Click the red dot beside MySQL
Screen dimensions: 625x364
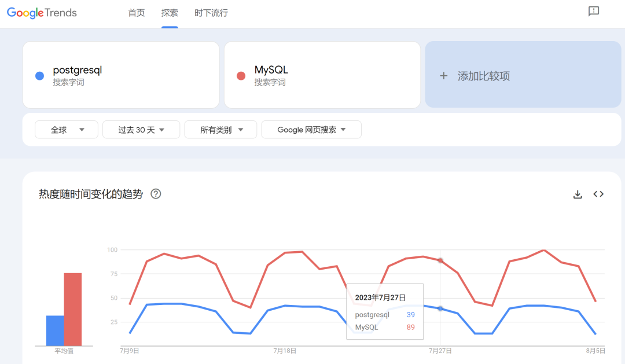tap(241, 76)
